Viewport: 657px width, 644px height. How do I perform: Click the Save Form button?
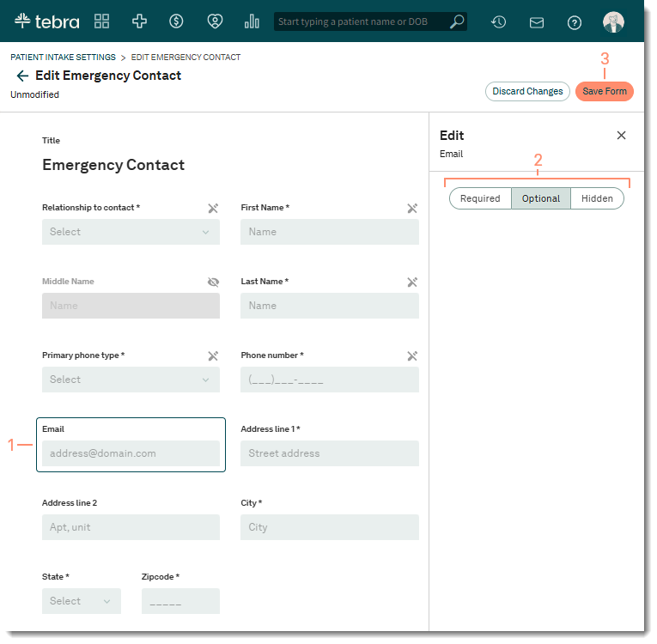[605, 91]
